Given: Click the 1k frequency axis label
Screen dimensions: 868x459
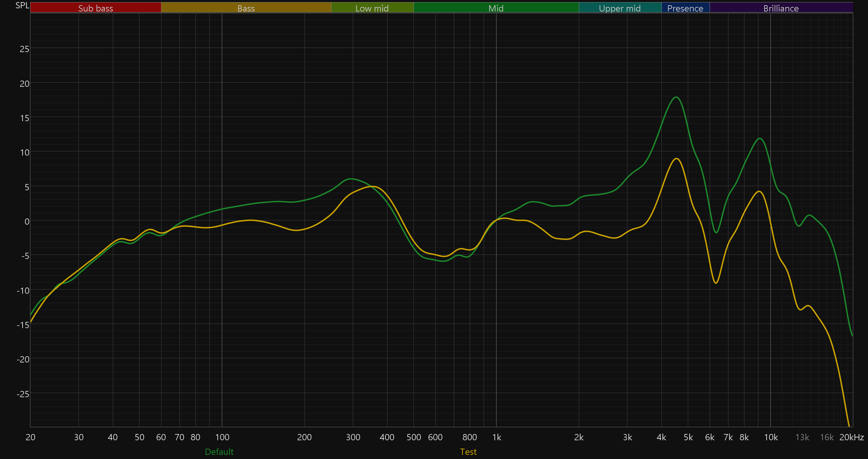Looking at the screenshot, I should click(x=496, y=437).
